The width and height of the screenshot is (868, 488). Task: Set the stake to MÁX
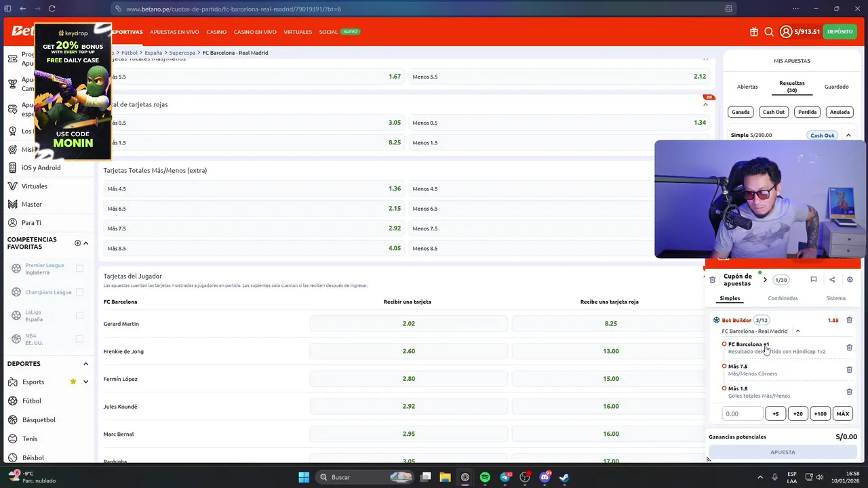point(842,413)
